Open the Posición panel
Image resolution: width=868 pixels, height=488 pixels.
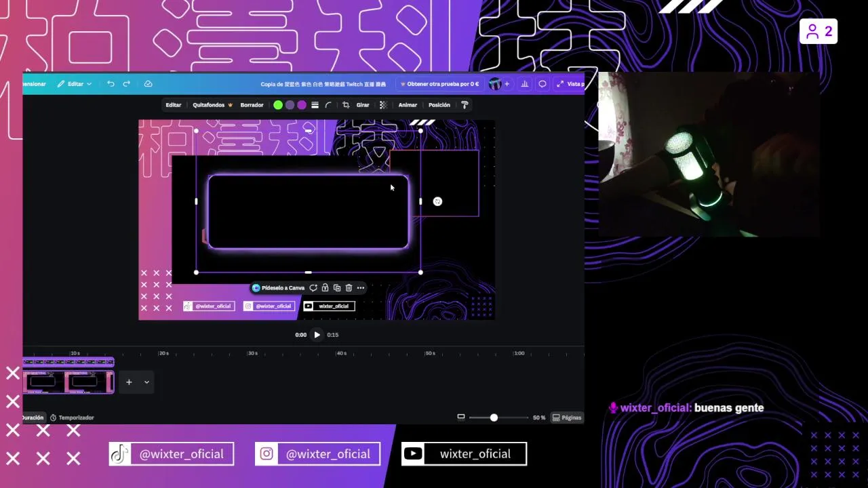click(439, 105)
